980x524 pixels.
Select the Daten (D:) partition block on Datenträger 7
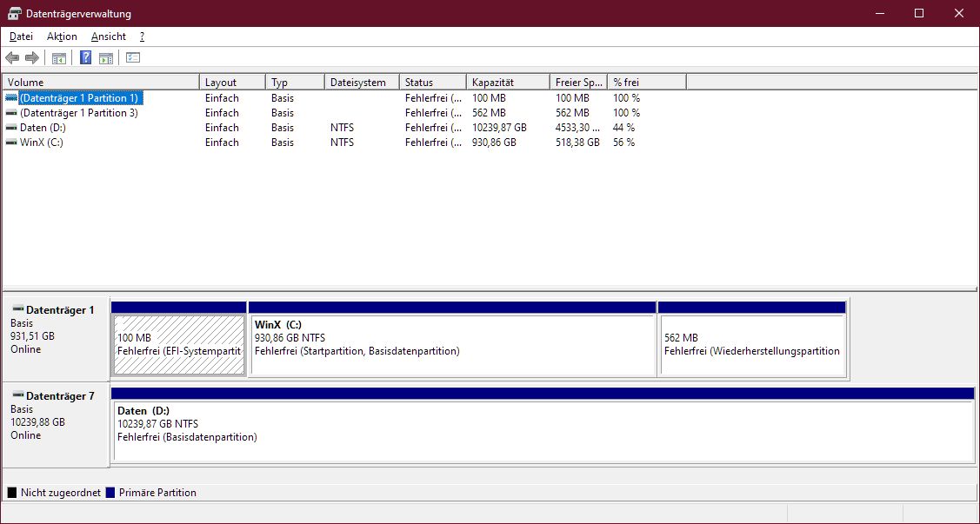[543, 431]
